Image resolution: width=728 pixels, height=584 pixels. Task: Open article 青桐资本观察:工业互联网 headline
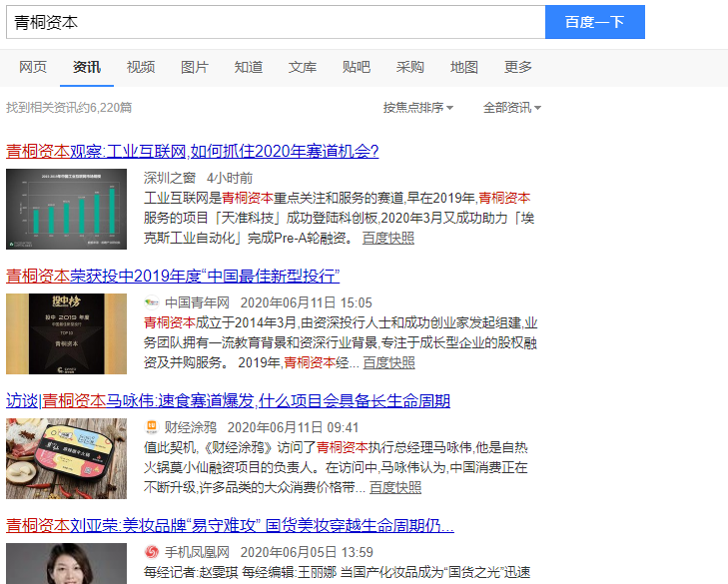(192, 152)
